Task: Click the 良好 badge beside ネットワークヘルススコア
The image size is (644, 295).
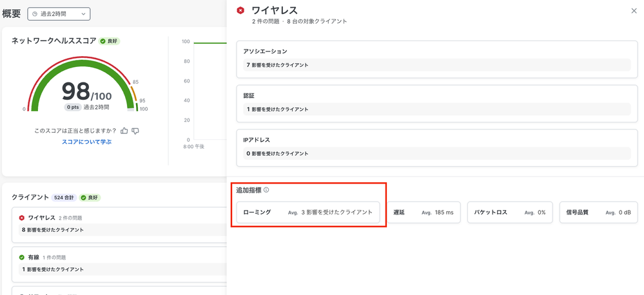Action: (x=109, y=41)
